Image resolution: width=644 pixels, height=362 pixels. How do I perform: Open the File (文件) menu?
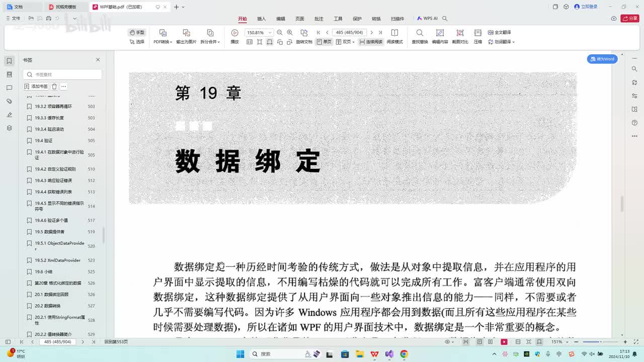coord(13,19)
